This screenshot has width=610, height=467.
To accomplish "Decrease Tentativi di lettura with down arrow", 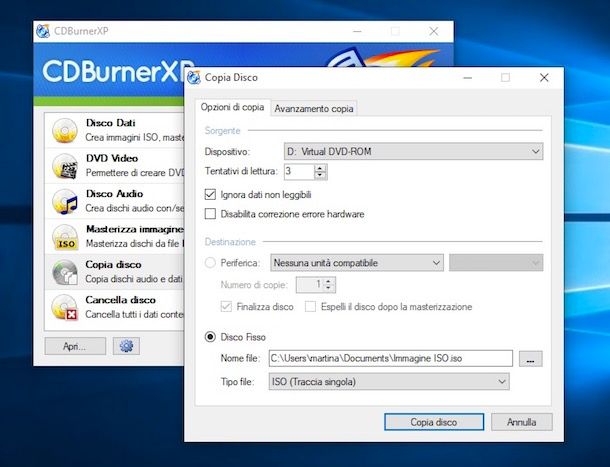I will 320,175.
